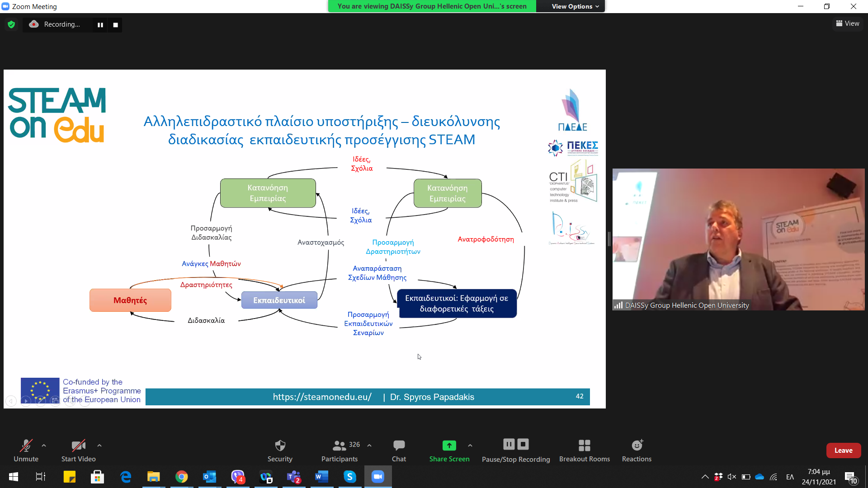Expand the arrow next to Share Screen
Image resolution: width=868 pixels, height=488 pixels.
pyautogui.click(x=470, y=446)
